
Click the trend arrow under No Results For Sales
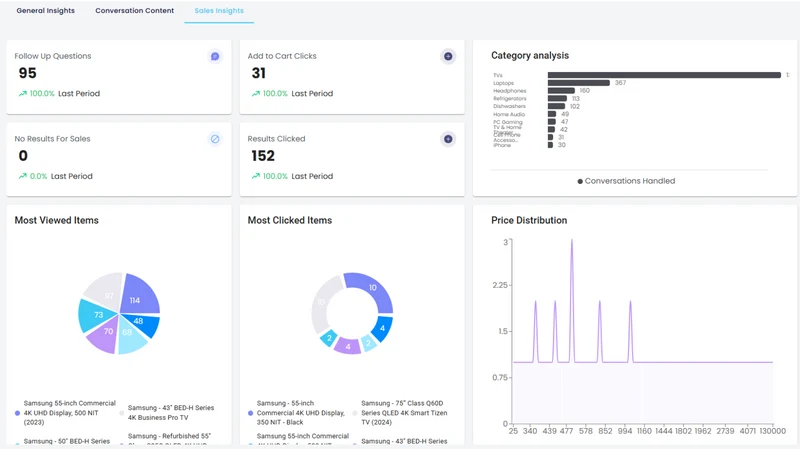22,176
